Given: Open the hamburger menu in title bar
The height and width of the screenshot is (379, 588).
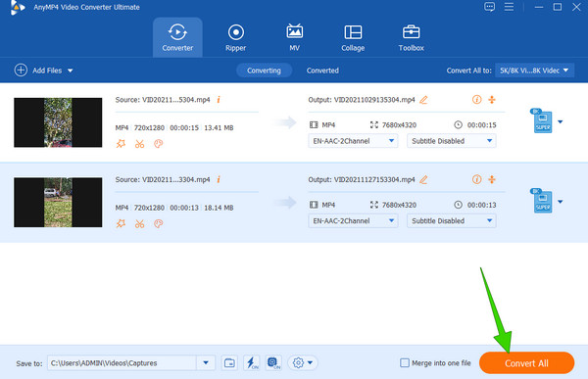Looking at the screenshot, I should tap(509, 7).
